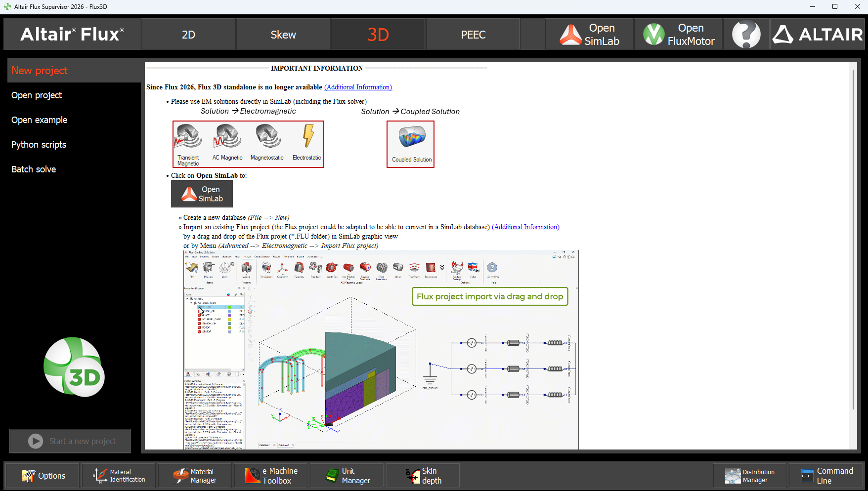Click the information panel vertical scrollbar
868x491 pixels.
(x=853, y=240)
